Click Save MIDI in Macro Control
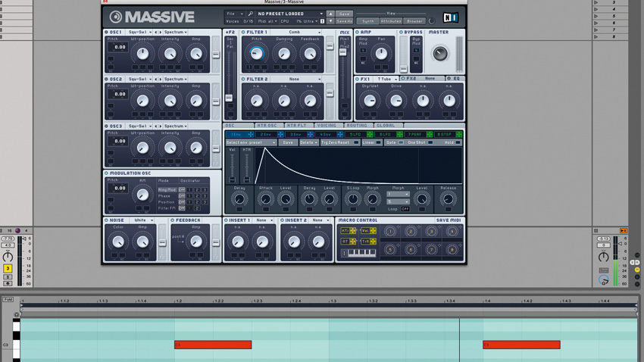The height and width of the screenshot is (362, 644). pos(449,220)
